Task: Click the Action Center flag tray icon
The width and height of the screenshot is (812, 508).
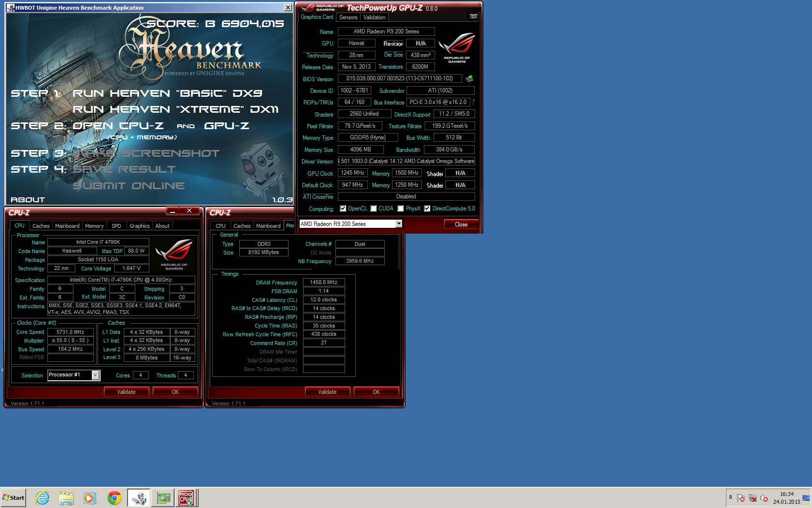Action: pyautogui.click(x=741, y=498)
